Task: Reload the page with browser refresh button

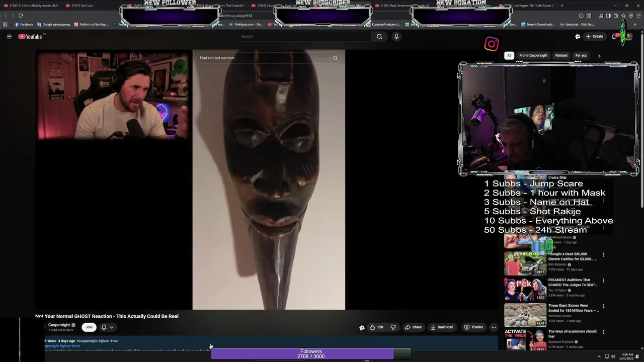Action: 21,16
